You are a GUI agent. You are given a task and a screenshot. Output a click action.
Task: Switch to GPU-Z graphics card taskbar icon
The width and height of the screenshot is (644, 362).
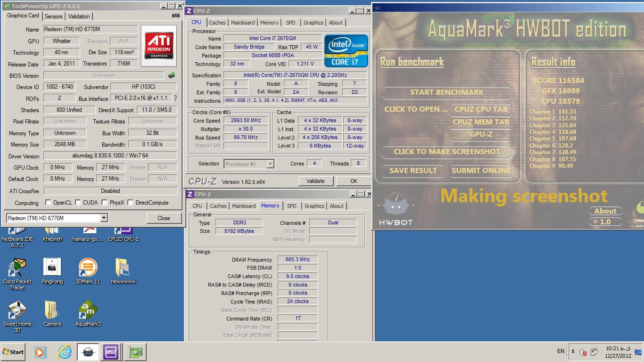135,352
